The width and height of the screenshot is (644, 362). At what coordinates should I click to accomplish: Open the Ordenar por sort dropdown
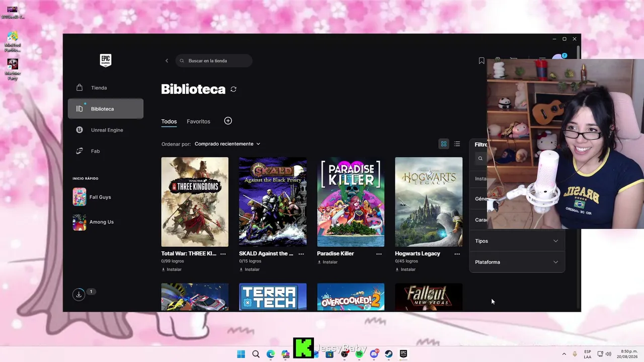tap(227, 144)
